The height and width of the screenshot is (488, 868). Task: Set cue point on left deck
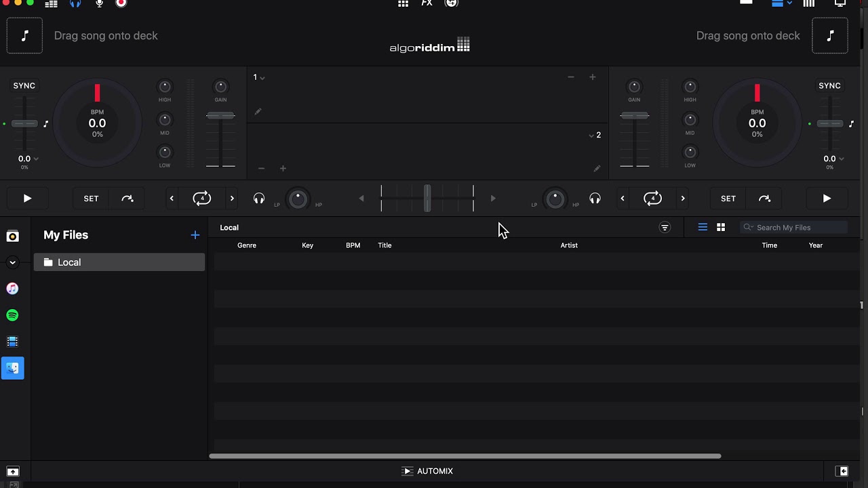tap(91, 199)
